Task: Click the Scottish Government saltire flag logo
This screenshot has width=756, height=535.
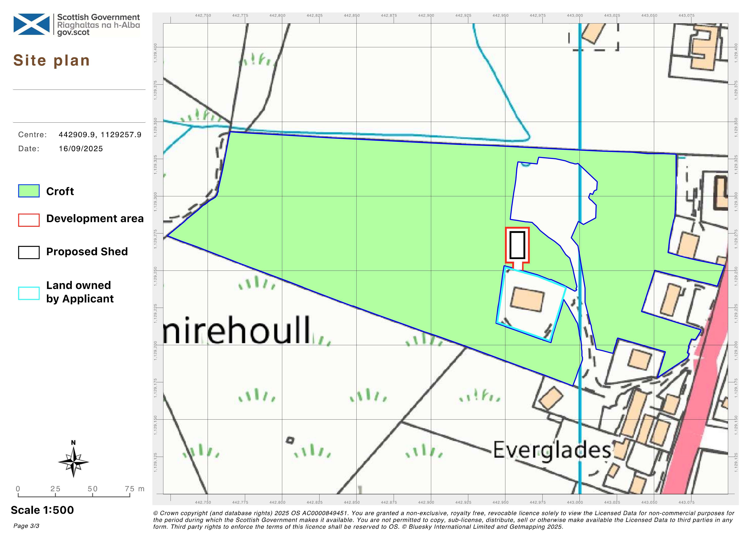Action: click(31, 24)
